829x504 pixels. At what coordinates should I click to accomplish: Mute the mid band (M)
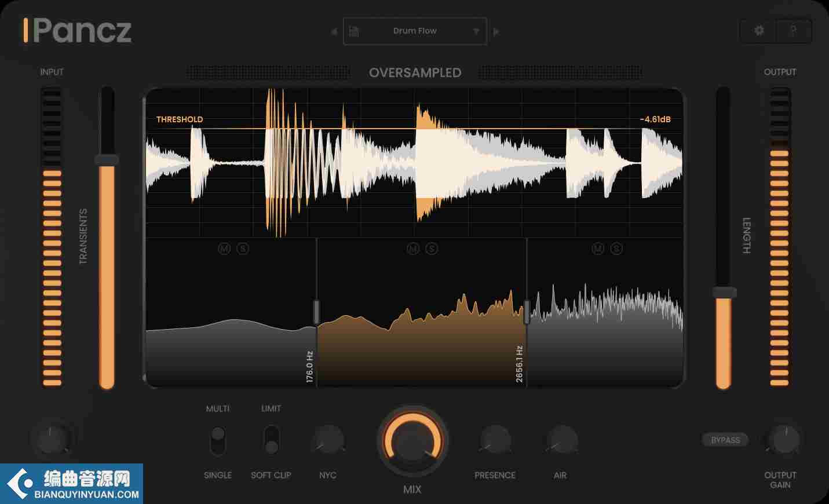tap(413, 249)
